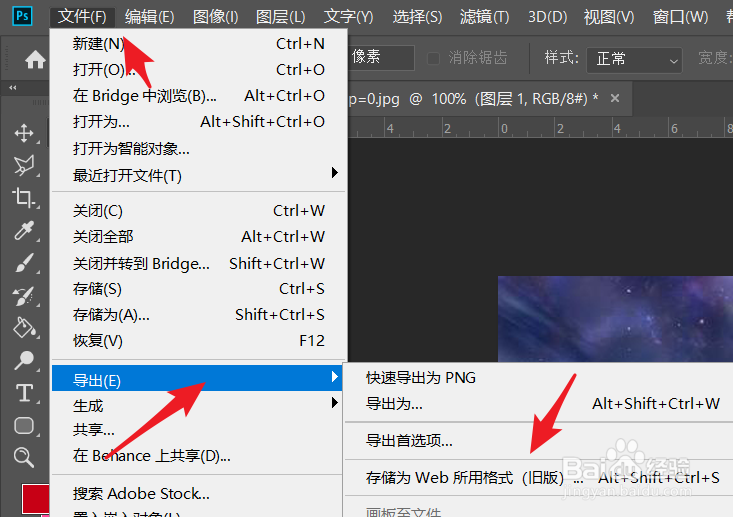Screen dimensions: 733x517
Task: Choose 快速导出为 PNG
Action: pos(539,378)
